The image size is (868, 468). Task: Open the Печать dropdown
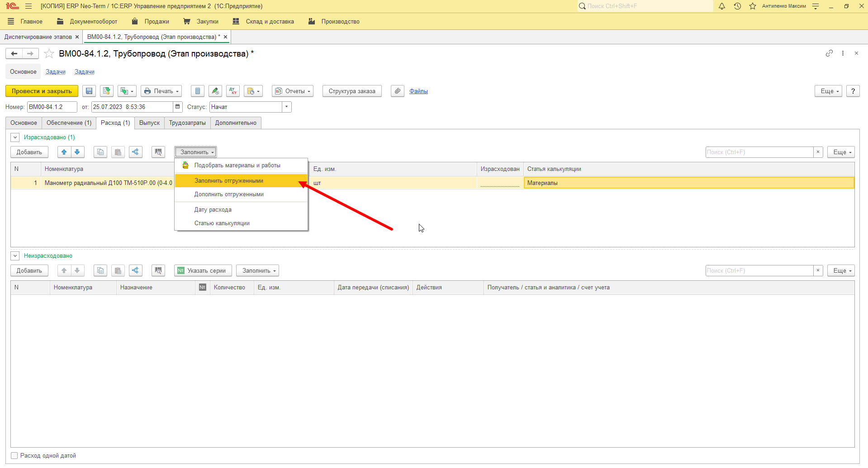click(161, 91)
